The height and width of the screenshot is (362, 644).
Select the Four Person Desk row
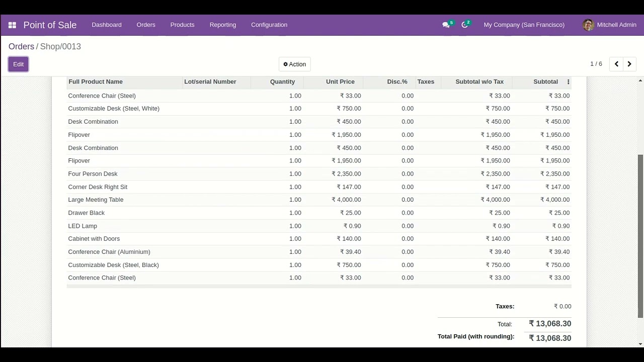coord(319,174)
